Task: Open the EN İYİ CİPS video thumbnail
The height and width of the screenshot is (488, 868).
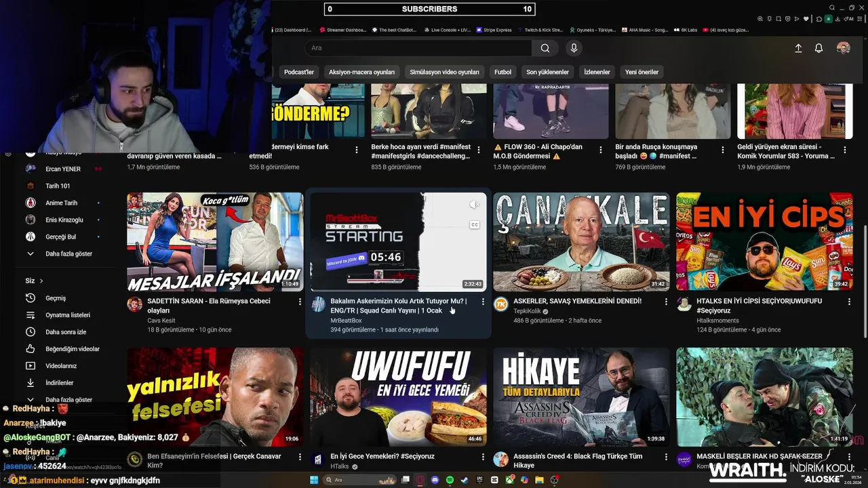Action: 764,242
